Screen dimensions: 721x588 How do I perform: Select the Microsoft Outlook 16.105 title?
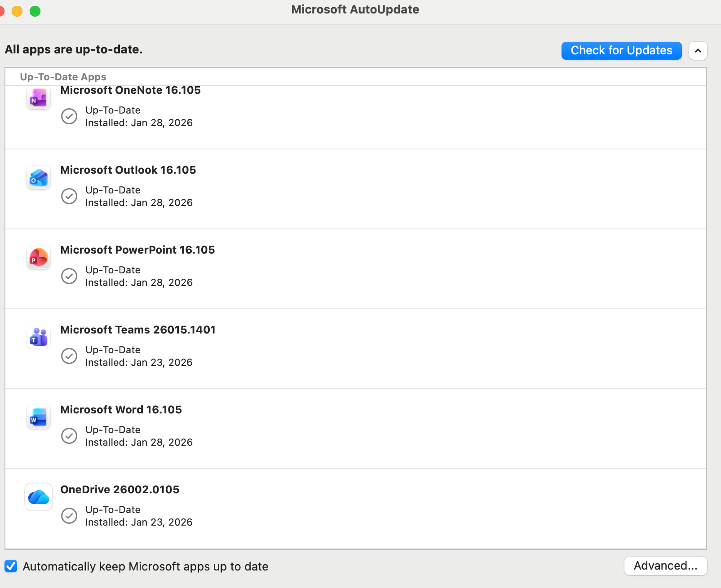point(128,170)
